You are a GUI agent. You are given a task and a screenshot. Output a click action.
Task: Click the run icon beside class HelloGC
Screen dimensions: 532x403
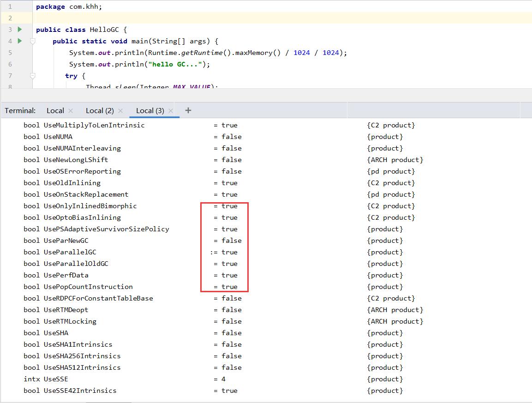click(x=19, y=30)
